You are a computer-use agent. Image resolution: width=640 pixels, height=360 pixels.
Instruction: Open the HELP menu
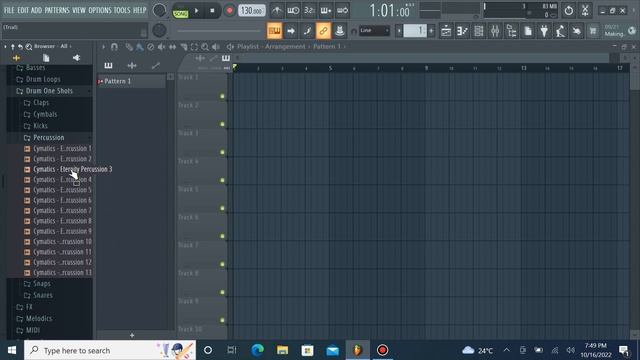(x=139, y=10)
